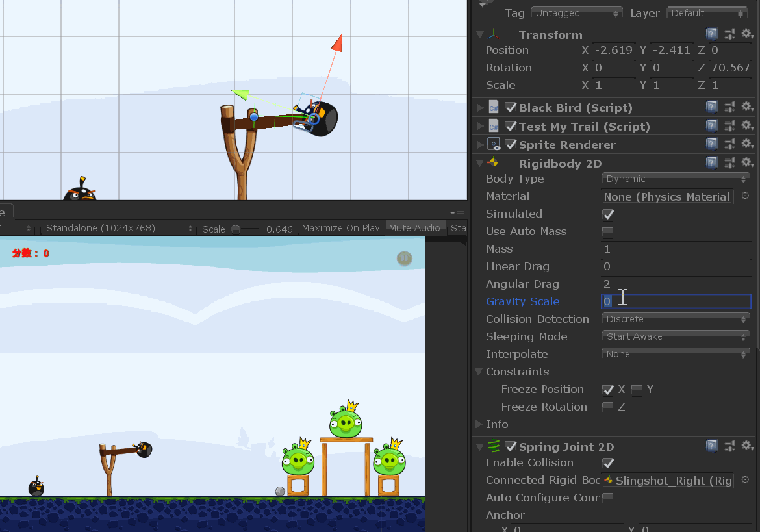Click the Sprite Renderer component icon
The width and height of the screenshot is (760, 532).
494,144
